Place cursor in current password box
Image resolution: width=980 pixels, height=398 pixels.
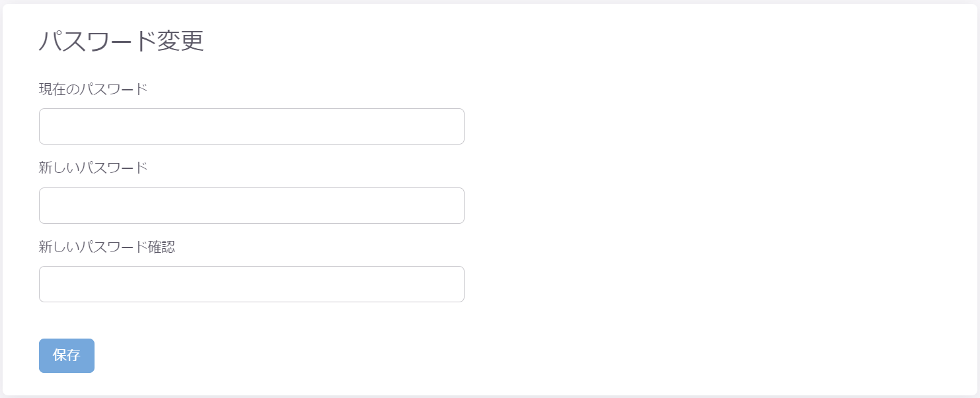(x=251, y=126)
